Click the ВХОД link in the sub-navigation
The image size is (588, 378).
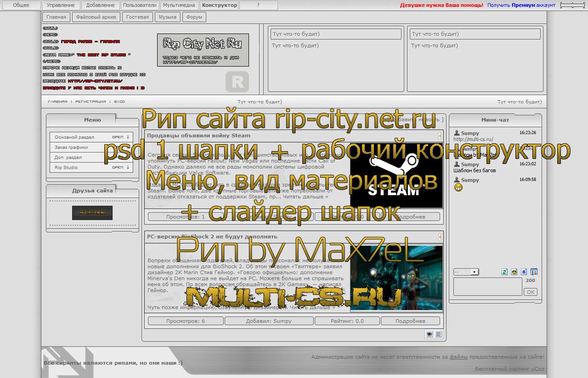(x=119, y=102)
